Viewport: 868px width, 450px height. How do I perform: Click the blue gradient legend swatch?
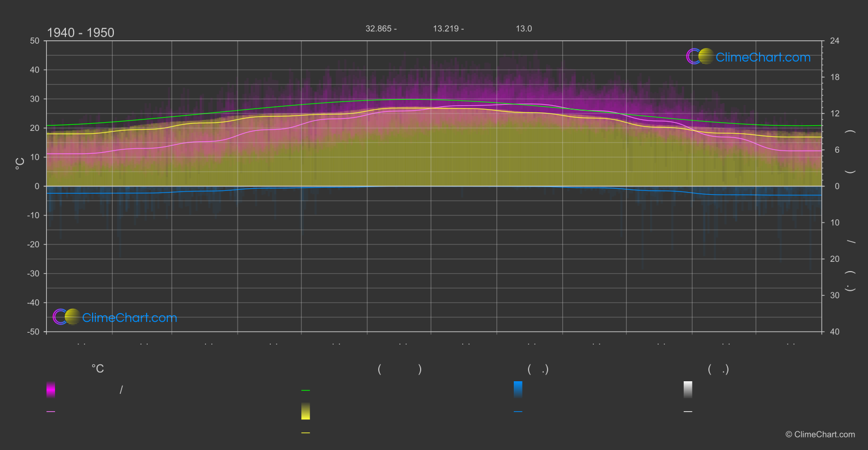(518, 389)
